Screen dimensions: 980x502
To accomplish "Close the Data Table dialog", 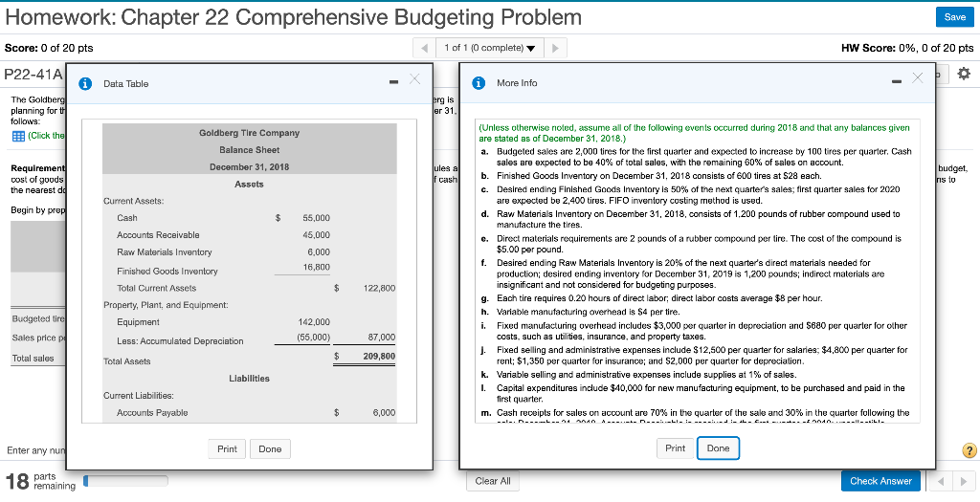I will click(x=414, y=78).
